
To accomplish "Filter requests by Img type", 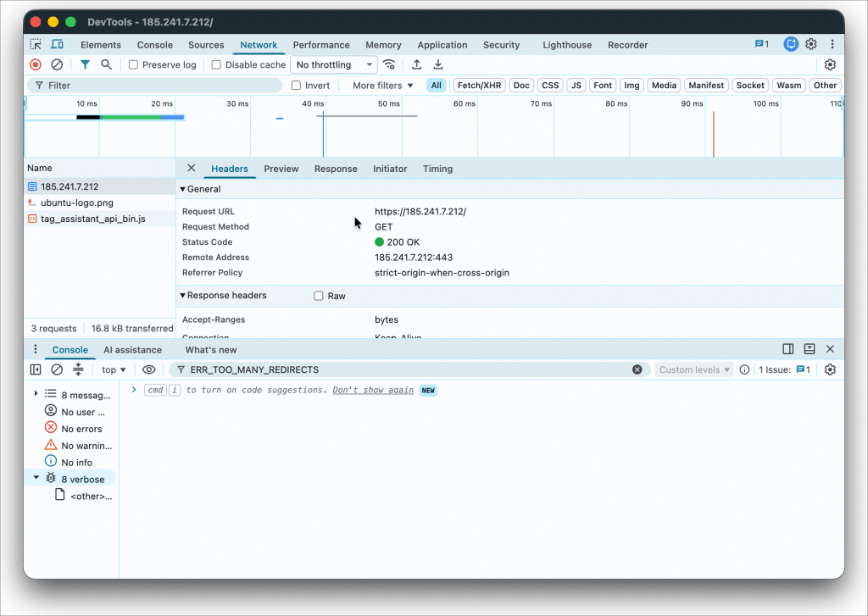I will (x=632, y=86).
